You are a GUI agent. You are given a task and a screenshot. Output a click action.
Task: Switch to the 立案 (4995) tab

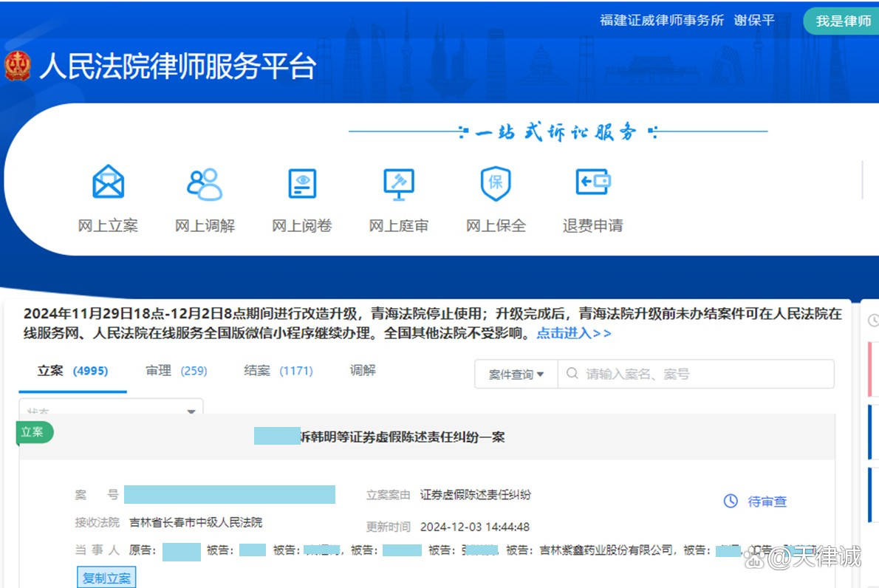click(x=71, y=371)
